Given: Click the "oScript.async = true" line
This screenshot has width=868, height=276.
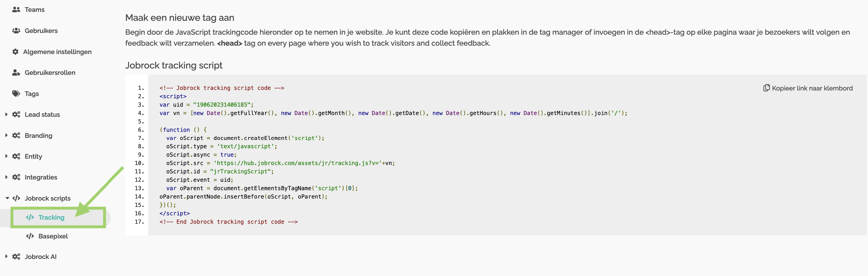Looking at the screenshot, I should click(201, 155).
